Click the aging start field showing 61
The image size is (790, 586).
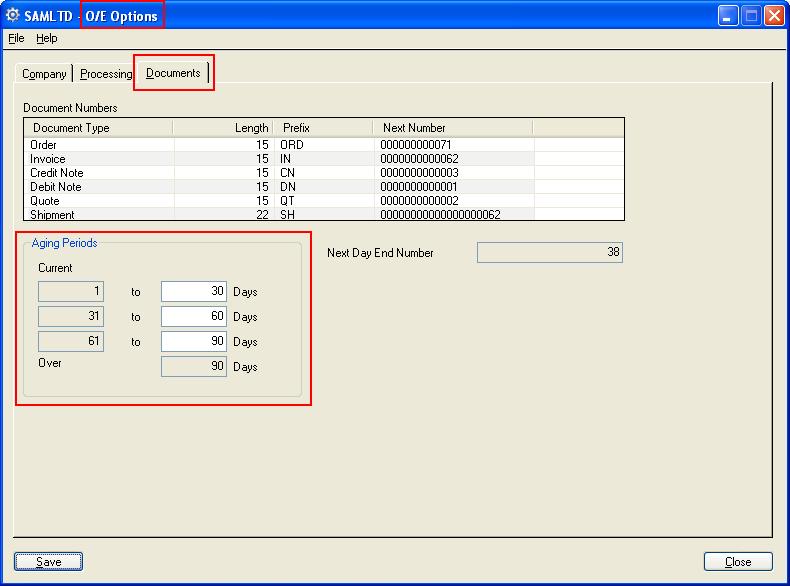click(x=71, y=342)
